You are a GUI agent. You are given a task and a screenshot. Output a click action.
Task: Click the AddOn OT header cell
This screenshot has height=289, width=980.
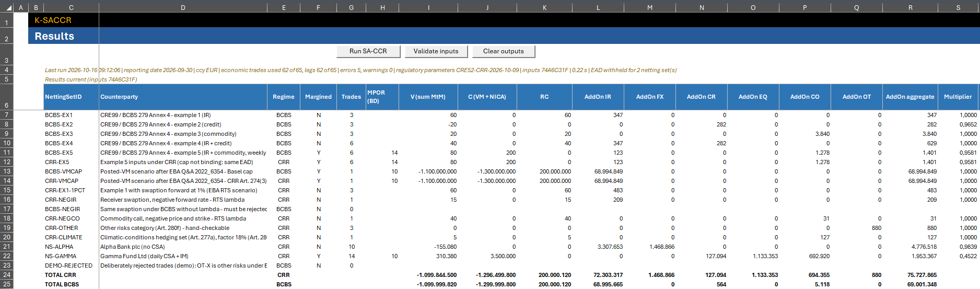(857, 97)
